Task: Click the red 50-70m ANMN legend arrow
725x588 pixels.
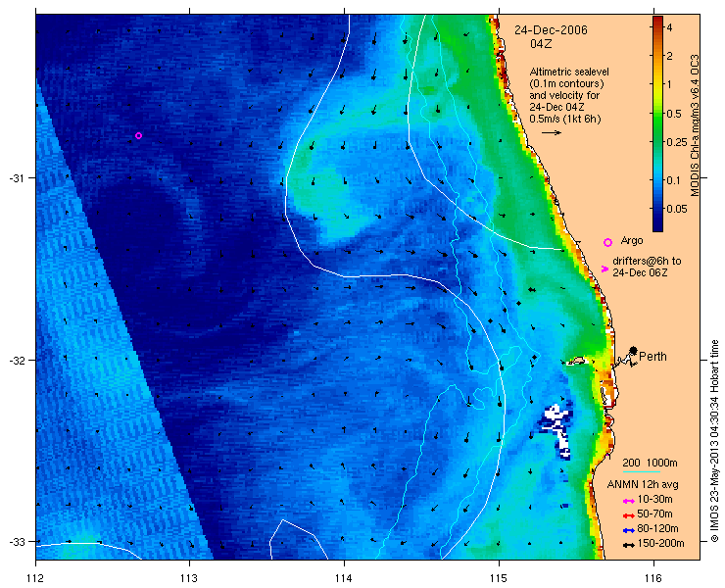Action: (628, 515)
